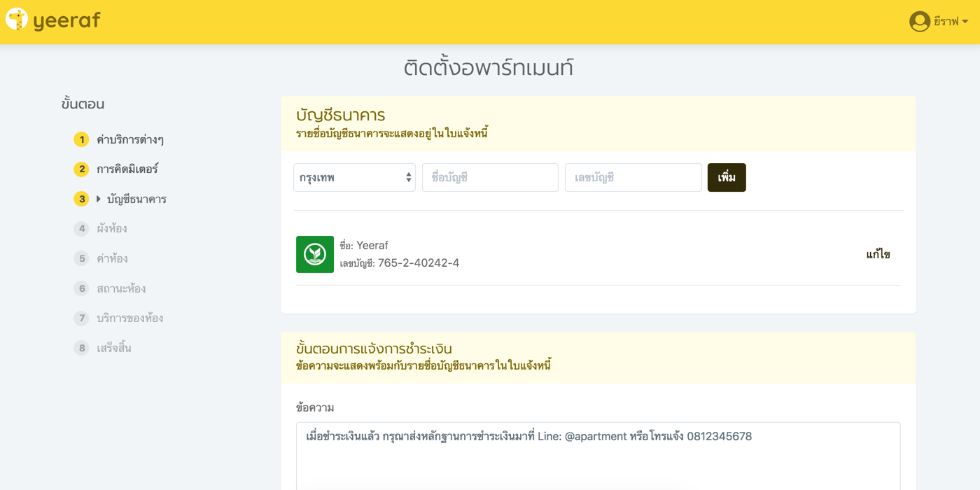This screenshot has width=980, height=490.
Task: Go to step ผังห้อง
Action: (112, 228)
